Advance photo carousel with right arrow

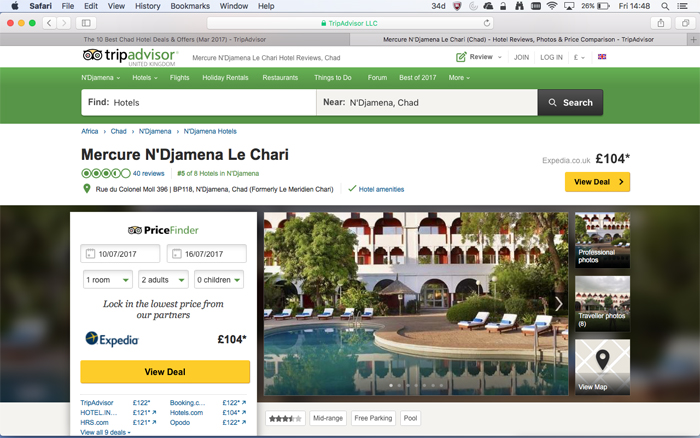click(558, 304)
